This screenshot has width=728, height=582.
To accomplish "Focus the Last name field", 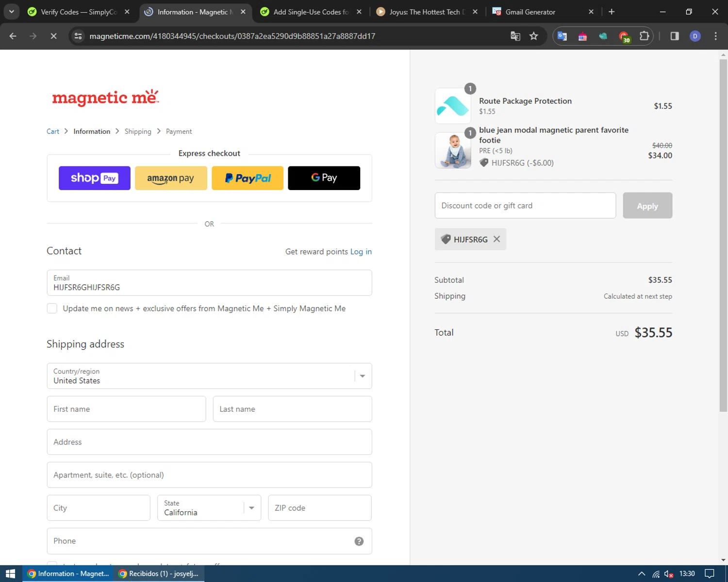I will [x=292, y=409].
